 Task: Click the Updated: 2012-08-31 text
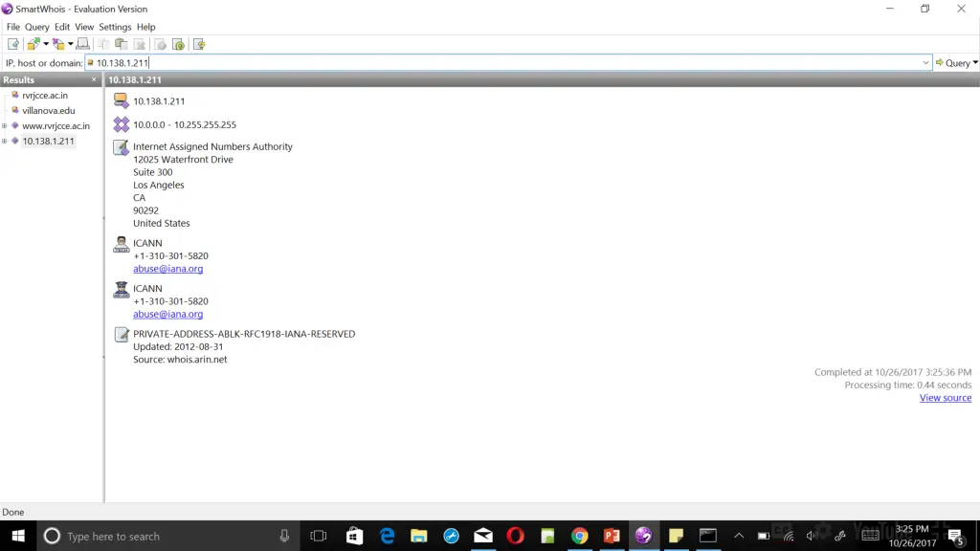coord(178,346)
